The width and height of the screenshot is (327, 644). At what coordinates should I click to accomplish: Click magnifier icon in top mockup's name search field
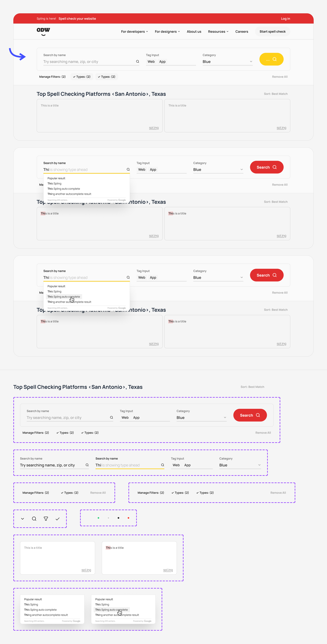click(138, 61)
